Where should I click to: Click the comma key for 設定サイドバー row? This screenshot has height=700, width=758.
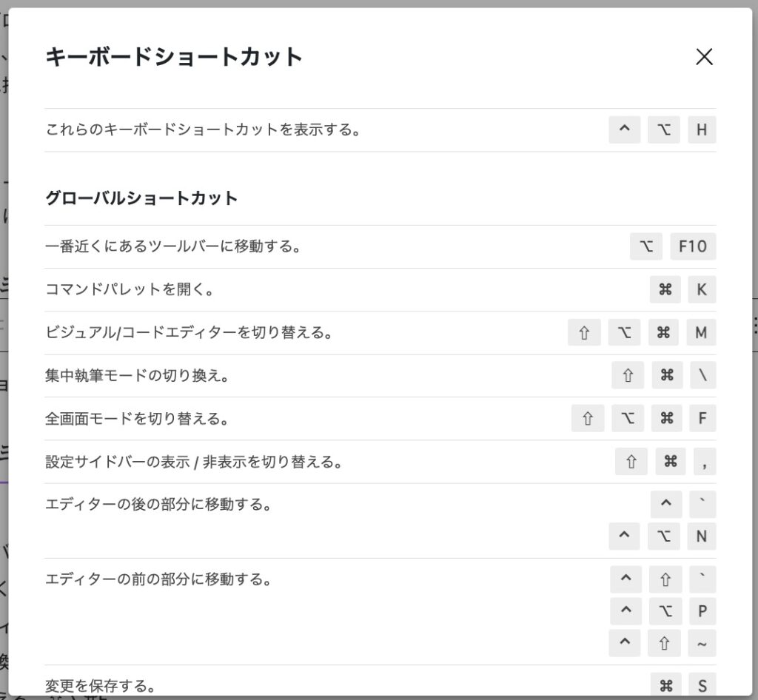click(x=705, y=461)
